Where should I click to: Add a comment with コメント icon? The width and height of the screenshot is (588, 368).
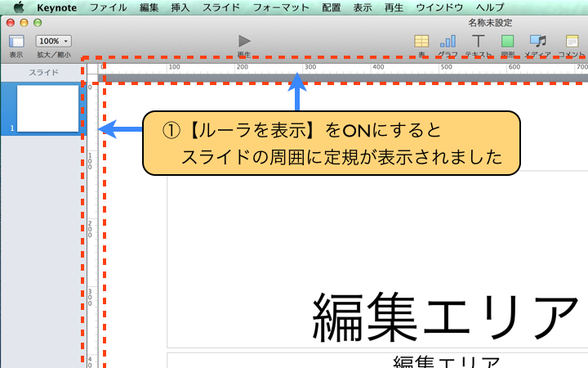click(572, 42)
